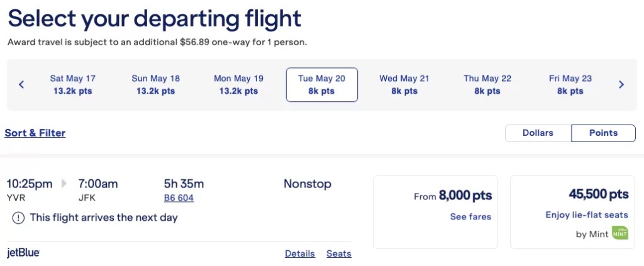Click the green Mint logo badge
The height and width of the screenshot is (266, 644).
(619, 233)
